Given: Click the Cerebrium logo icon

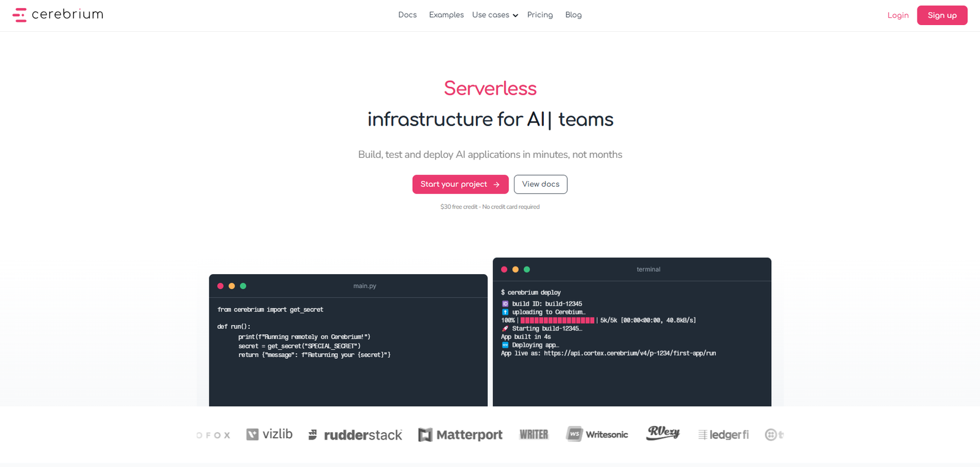Looking at the screenshot, I should click(x=20, y=15).
